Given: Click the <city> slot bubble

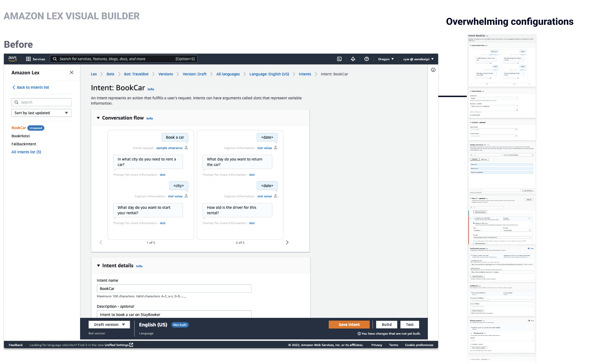Looking at the screenshot, I should (179, 186).
